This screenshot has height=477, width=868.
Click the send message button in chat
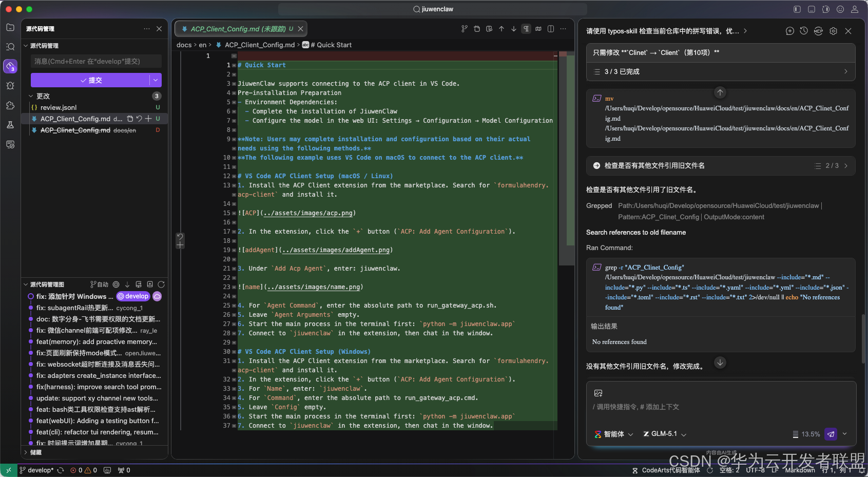(x=831, y=434)
